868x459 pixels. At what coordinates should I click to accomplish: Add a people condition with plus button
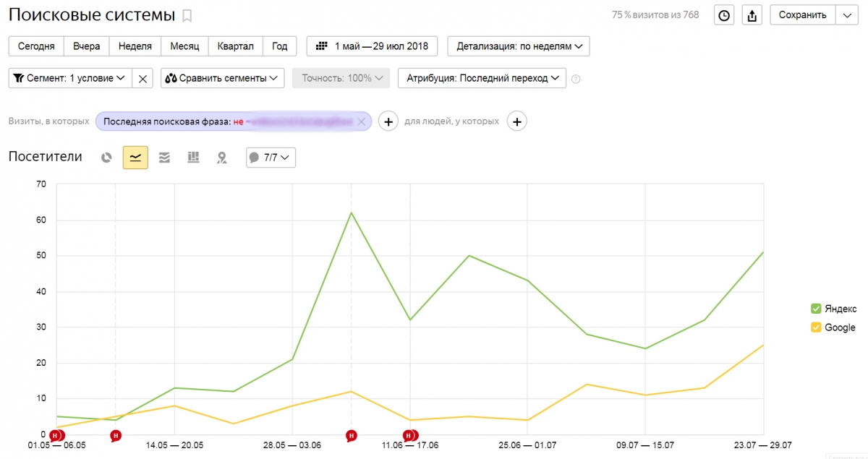[x=516, y=121]
